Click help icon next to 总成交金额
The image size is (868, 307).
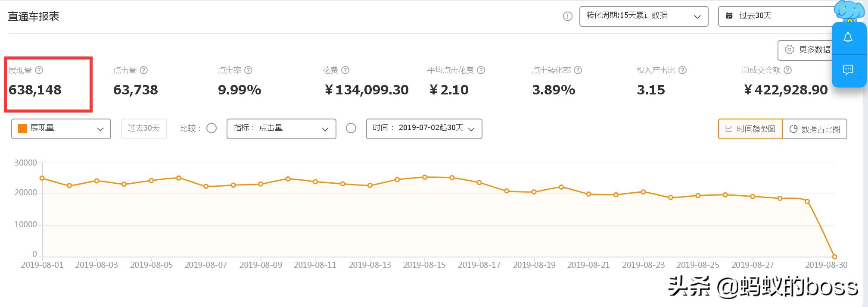(788, 70)
